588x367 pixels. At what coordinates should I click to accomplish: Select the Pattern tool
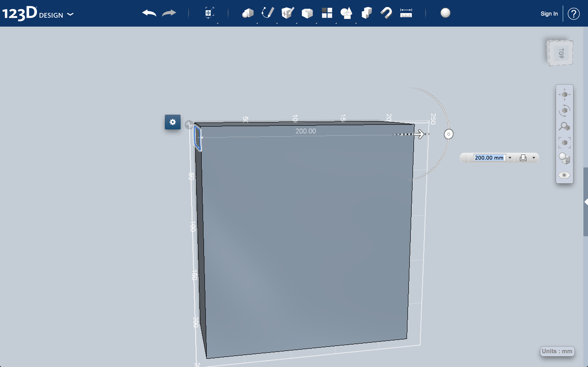coord(327,13)
